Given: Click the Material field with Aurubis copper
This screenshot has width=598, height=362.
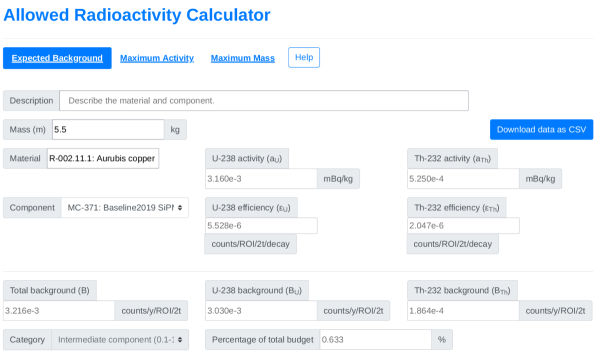Looking at the screenshot, I should pyautogui.click(x=103, y=158).
